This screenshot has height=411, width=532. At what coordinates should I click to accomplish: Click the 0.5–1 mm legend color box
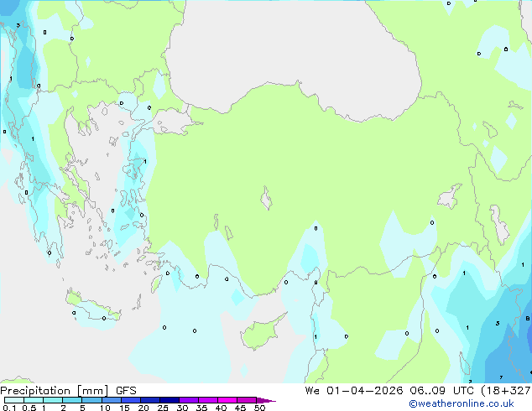tap(34, 400)
